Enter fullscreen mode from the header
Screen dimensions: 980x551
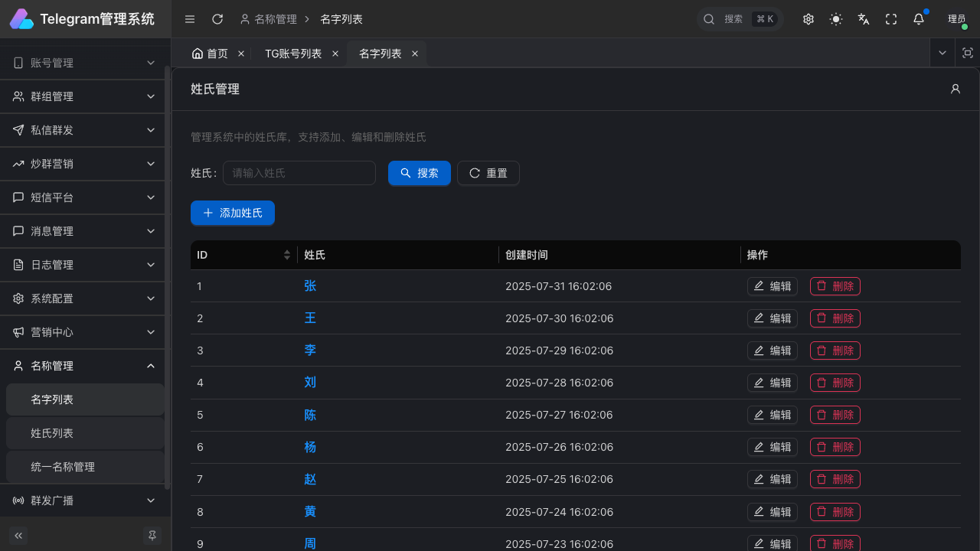pos(891,19)
